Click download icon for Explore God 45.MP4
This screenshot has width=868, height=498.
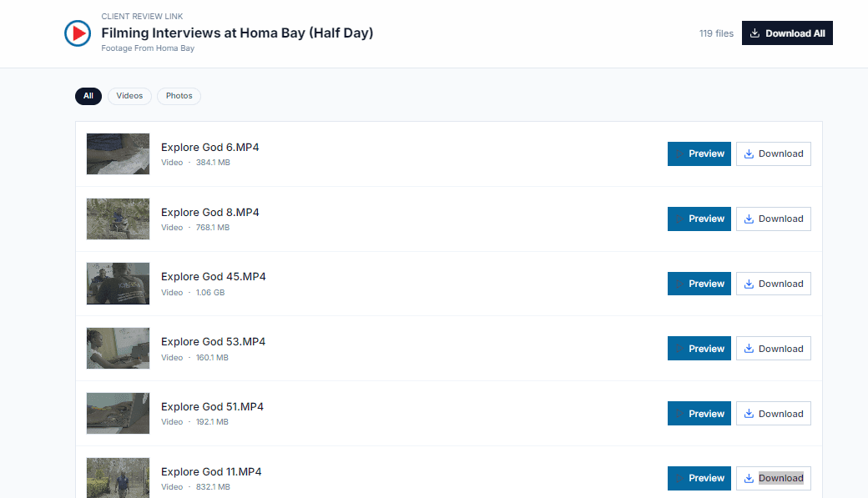pyautogui.click(x=749, y=284)
